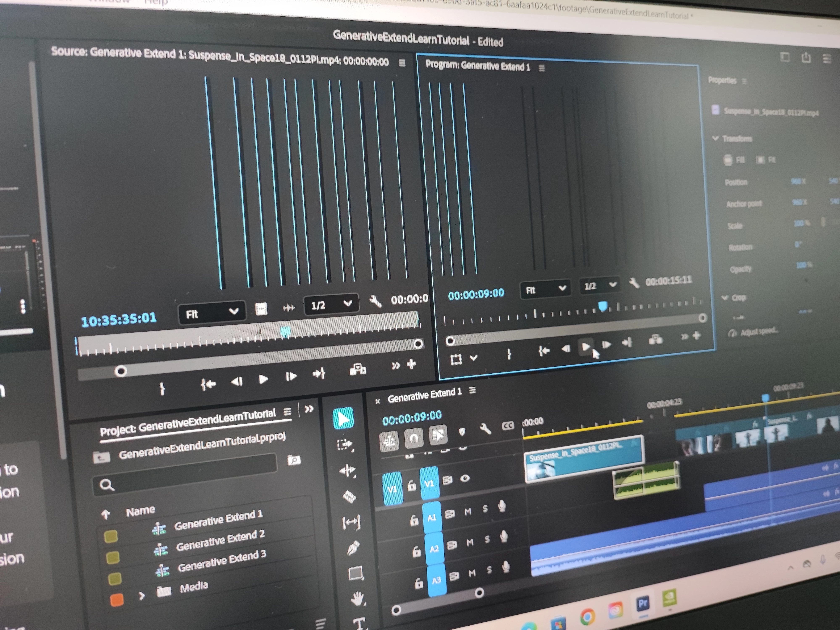This screenshot has height=630, width=840.
Task: Mute audio track A1
Action: 468,512
